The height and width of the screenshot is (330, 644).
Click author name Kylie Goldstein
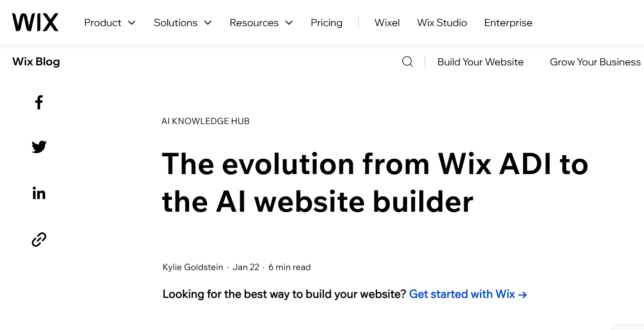(192, 267)
